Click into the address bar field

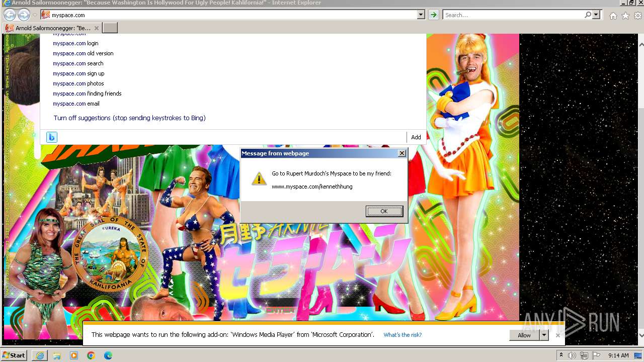234,15
